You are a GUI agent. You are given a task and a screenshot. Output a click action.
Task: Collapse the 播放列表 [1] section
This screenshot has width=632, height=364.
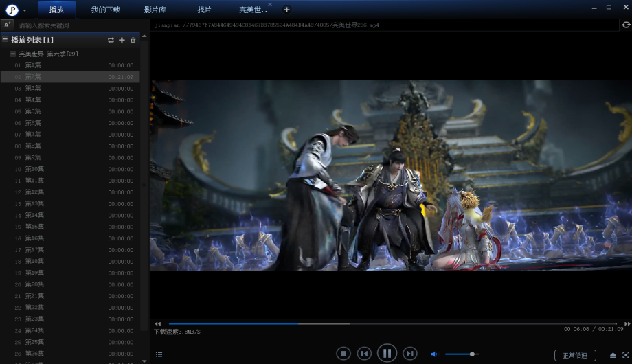[x=5, y=40]
